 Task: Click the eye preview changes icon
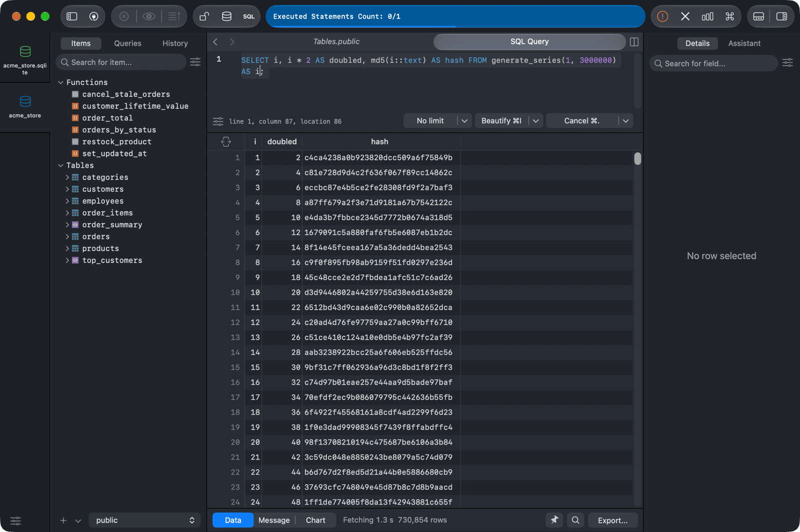(148, 16)
